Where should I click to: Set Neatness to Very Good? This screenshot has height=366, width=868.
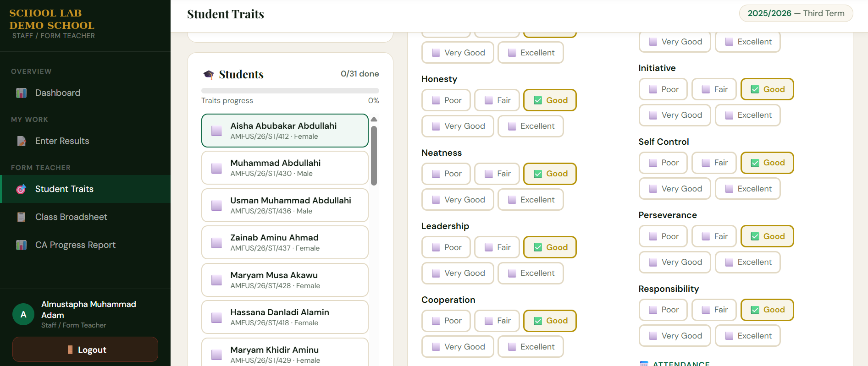pos(458,200)
